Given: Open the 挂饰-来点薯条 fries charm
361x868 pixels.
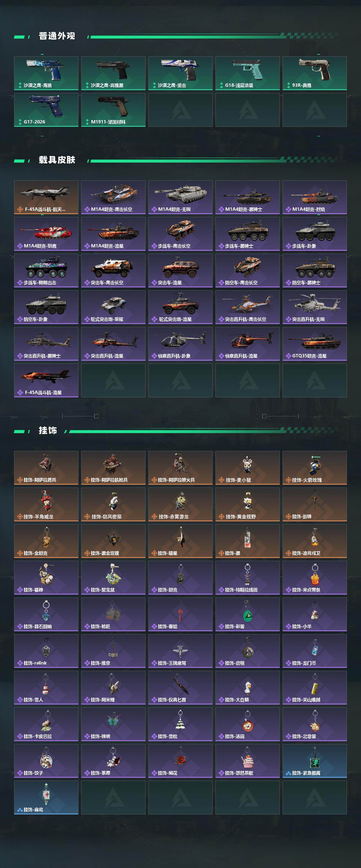Looking at the screenshot, I should point(314,577).
